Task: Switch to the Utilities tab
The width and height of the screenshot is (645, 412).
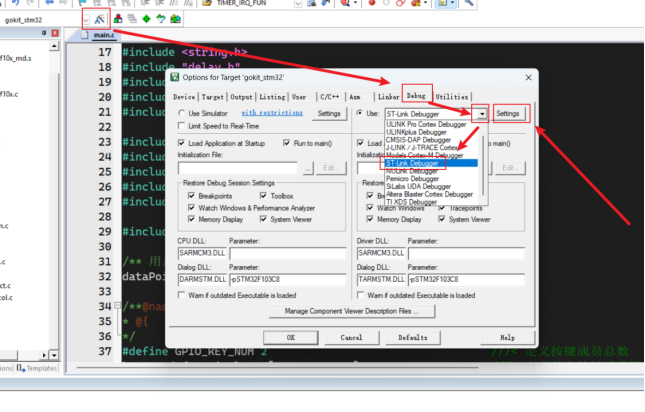Action: 452,97
